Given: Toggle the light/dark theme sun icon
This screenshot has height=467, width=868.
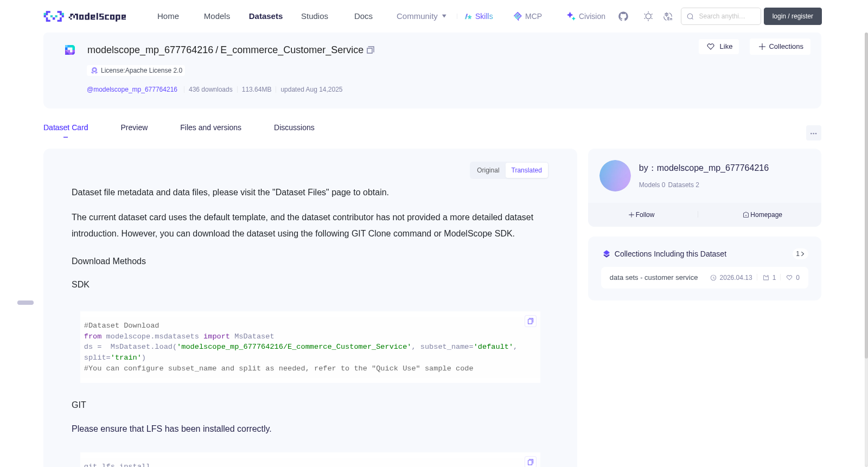Looking at the screenshot, I should [648, 16].
